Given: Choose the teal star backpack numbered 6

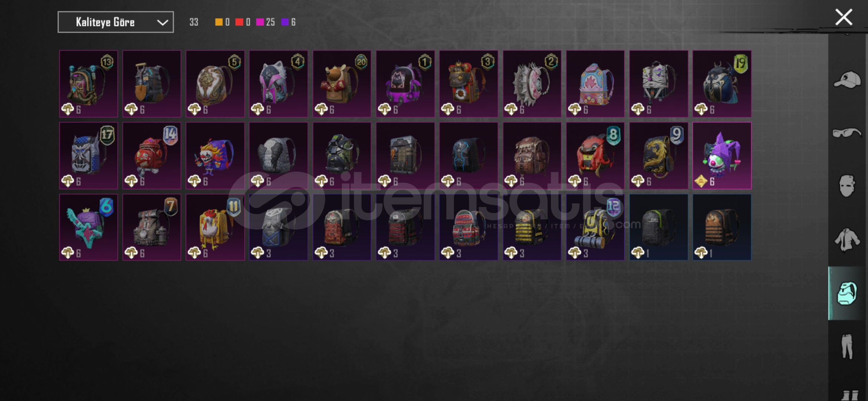Looking at the screenshot, I should point(89,227).
